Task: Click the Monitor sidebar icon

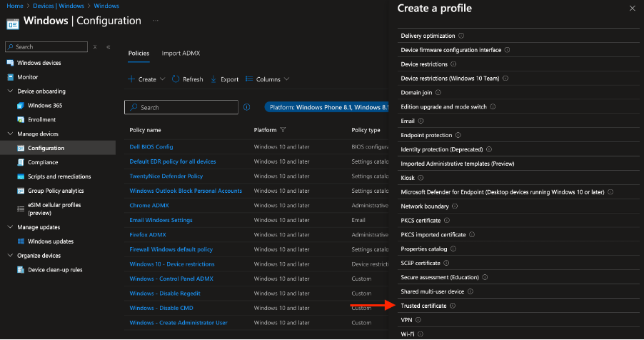Action: [10, 77]
